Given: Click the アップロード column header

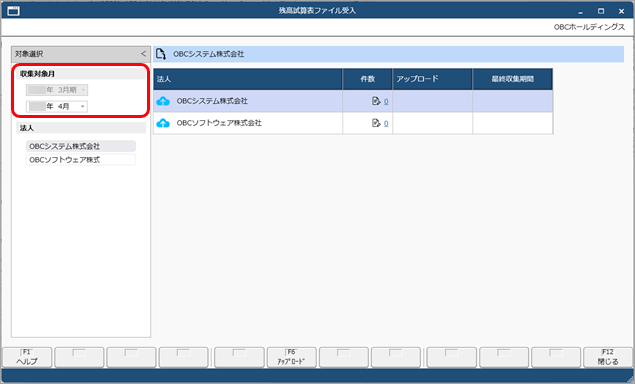Looking at the screenshot, I should tap(432, 79).
